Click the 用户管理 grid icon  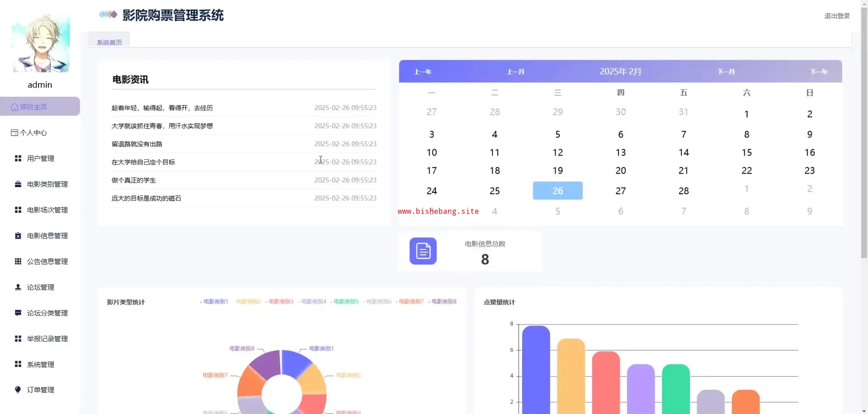pyautogui.click(x=18, y=159)
